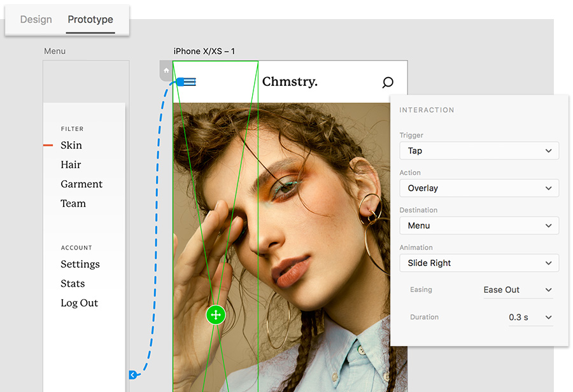Click the Log Out item
Image resolution: width=573 pixels, height=392 pixels.
pyautogui.click(x=80, y=303)
